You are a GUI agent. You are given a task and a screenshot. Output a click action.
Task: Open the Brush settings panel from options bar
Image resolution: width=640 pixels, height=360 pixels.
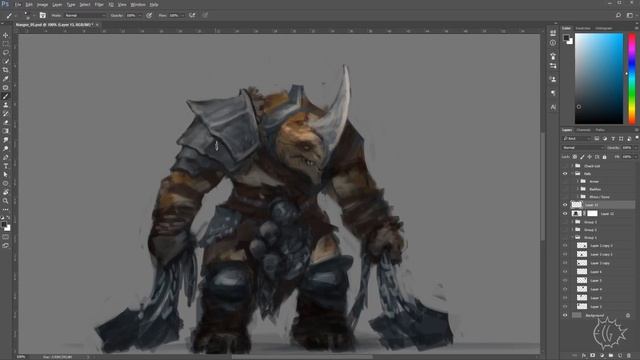tap(42, 16)
